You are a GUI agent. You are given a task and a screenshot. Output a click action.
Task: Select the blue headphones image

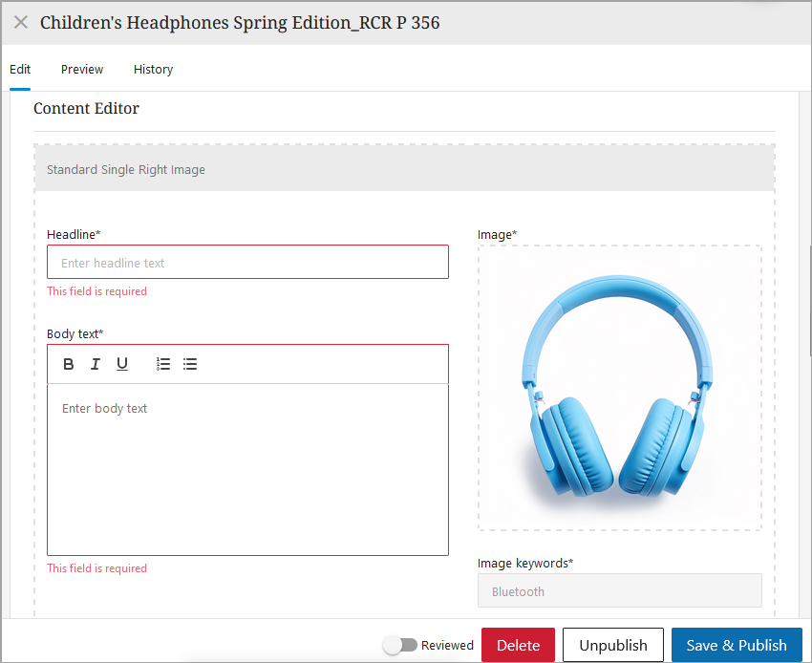619,388
